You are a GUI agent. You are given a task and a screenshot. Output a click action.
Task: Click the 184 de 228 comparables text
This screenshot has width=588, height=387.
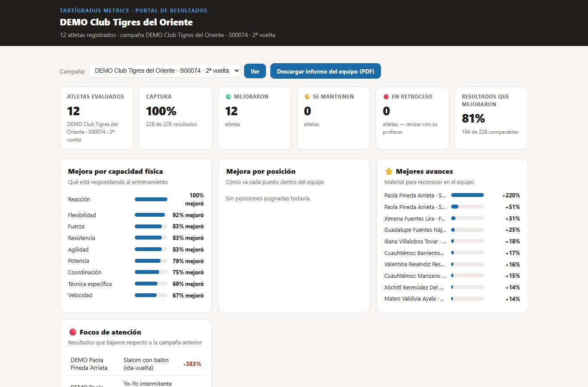coord(490,132)
